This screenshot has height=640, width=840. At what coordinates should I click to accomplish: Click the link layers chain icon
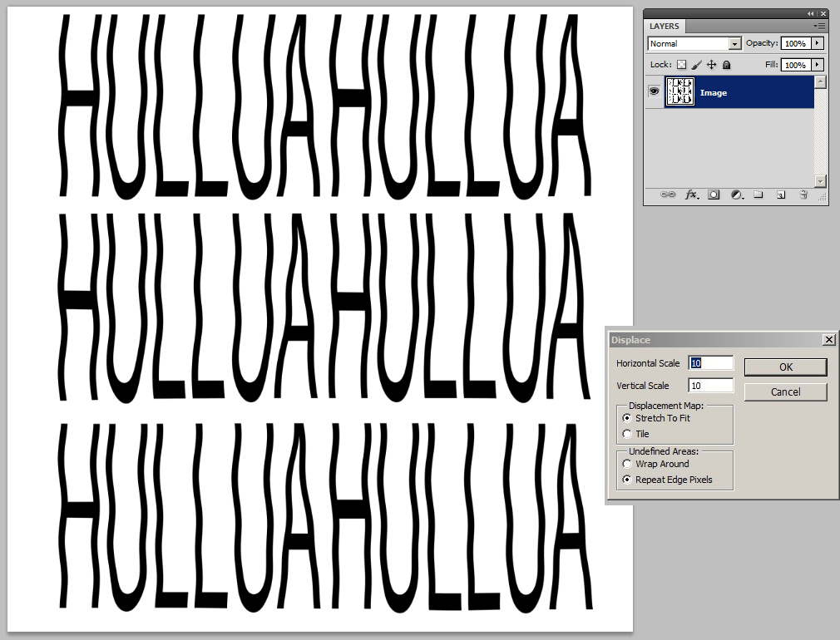(668, 194)
